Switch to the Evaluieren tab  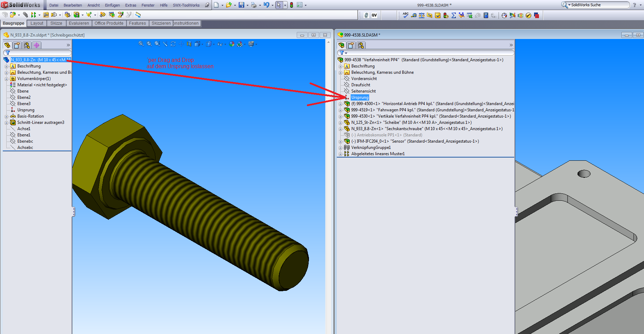79,23
